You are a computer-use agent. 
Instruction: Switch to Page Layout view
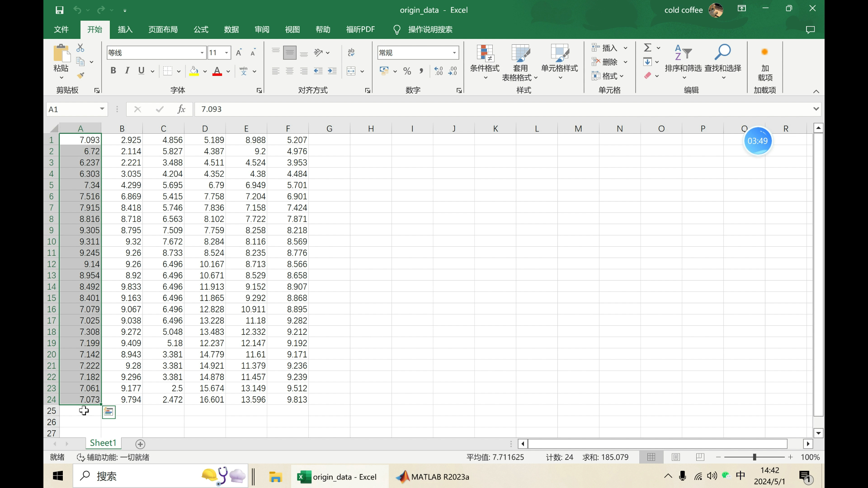pos(676,457)
